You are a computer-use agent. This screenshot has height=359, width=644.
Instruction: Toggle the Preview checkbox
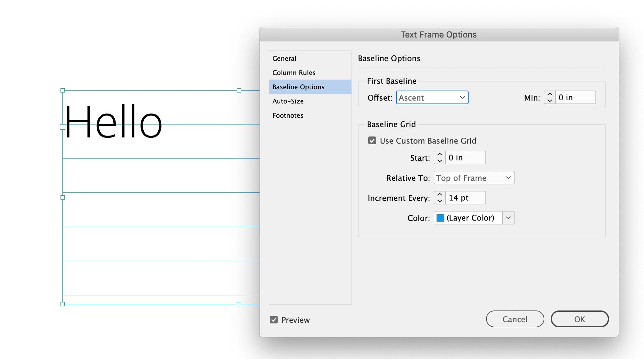coord(274,320)
